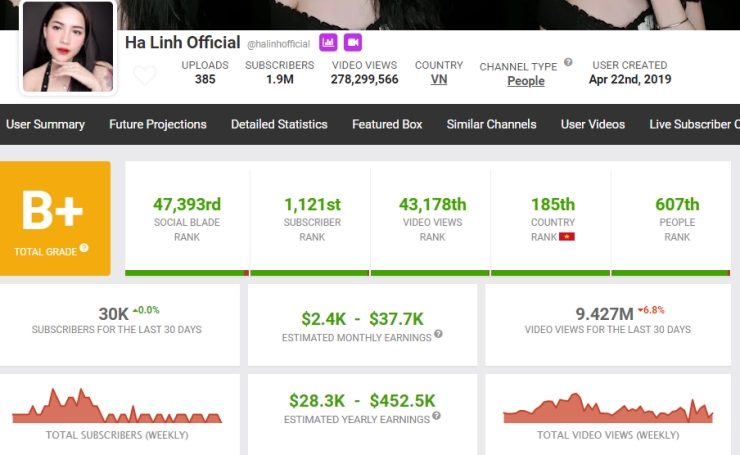Click the VN country link
The height and width of the screenshot is (455, 740).
[439, 80]
